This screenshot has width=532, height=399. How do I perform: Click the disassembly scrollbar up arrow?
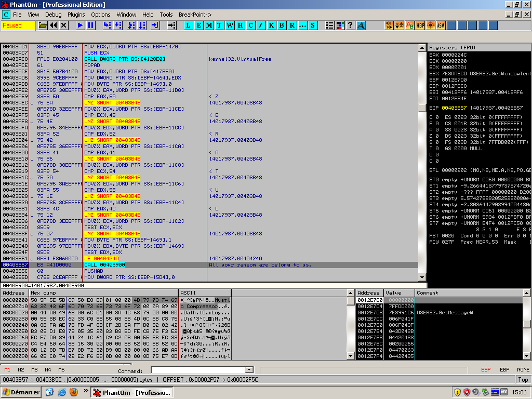pyautogui.click(x=422, y=47)
